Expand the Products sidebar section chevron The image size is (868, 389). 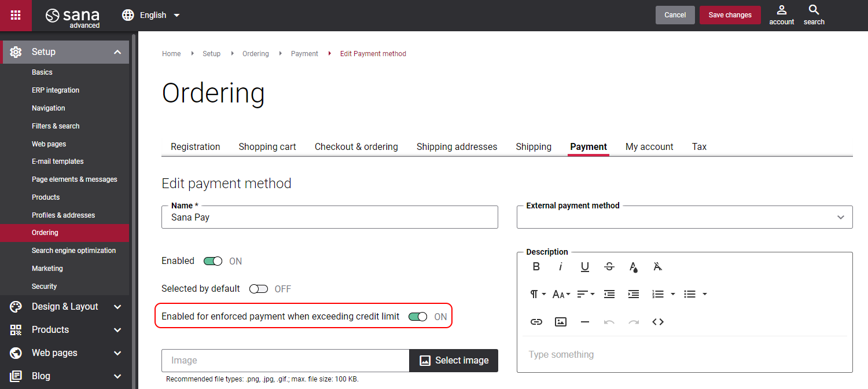117,330
